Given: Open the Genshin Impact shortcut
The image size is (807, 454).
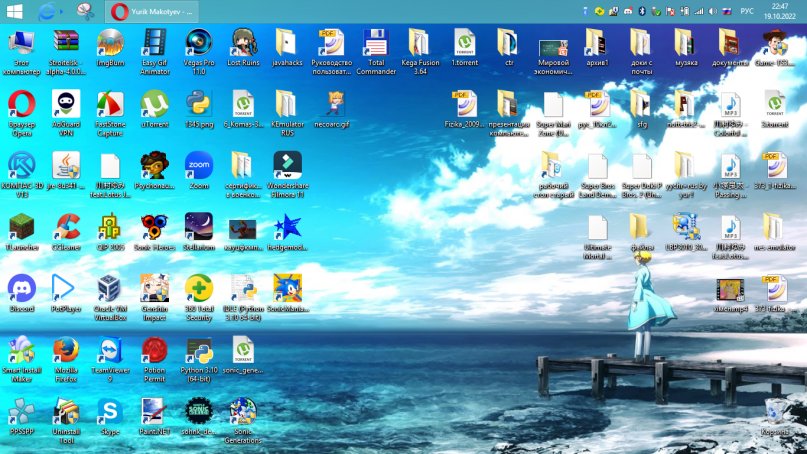Looking at the screenshot, I should pyautogui.click(x=154, y=289).
